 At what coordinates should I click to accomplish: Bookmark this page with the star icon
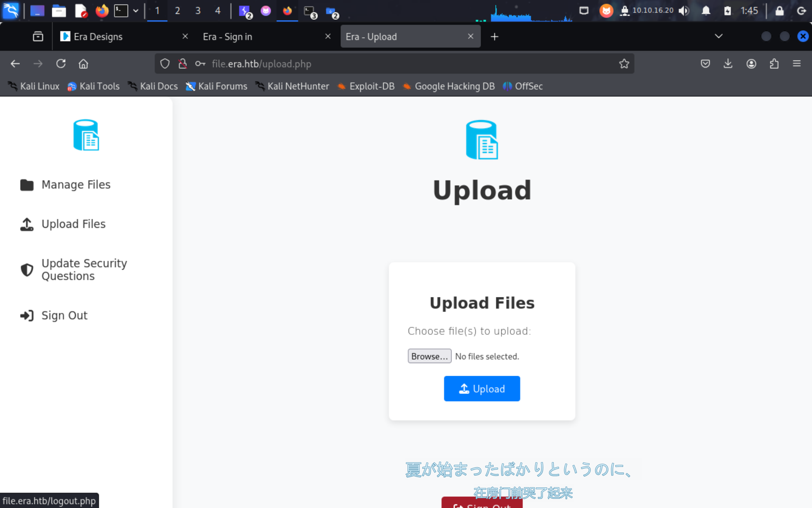(x=624, y=64)
